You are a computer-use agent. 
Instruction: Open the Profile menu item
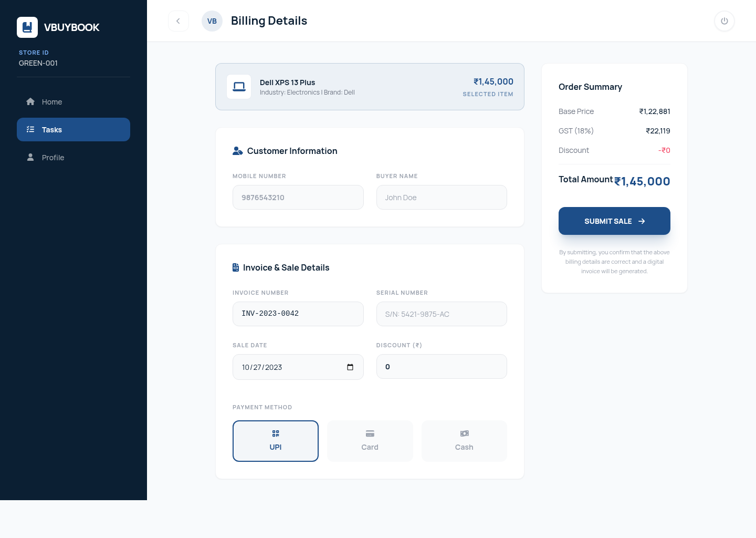pyautogui.click(x=73, y=157)
